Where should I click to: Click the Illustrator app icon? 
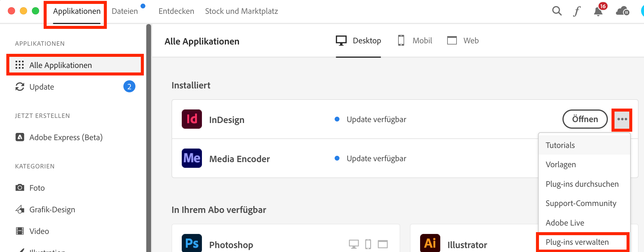pyautogui.click(x=430, y=243)
